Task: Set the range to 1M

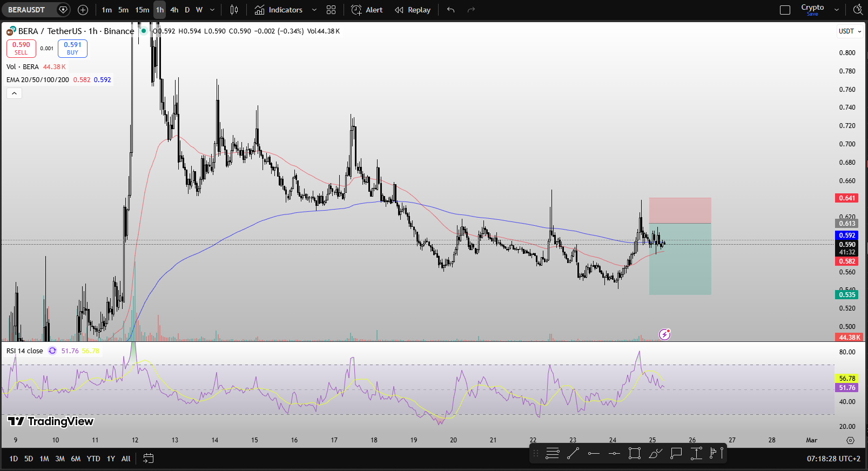Action: click(44, 459)
